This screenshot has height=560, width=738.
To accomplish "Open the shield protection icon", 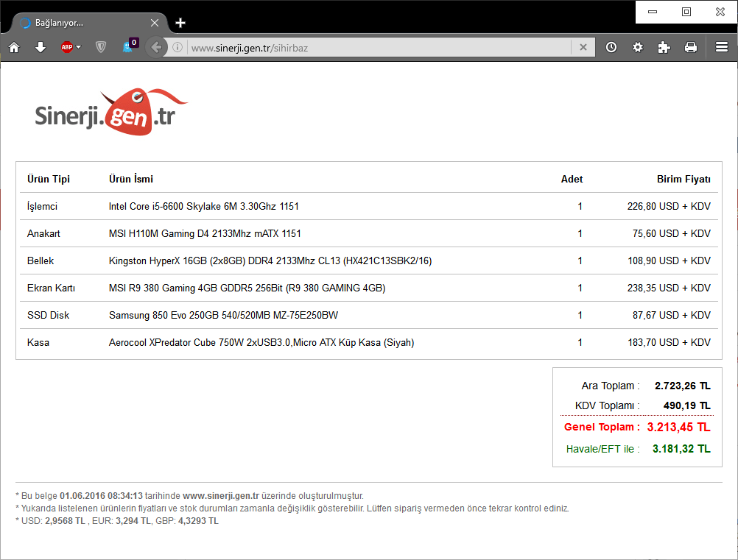I will click(x=101, y=47).
